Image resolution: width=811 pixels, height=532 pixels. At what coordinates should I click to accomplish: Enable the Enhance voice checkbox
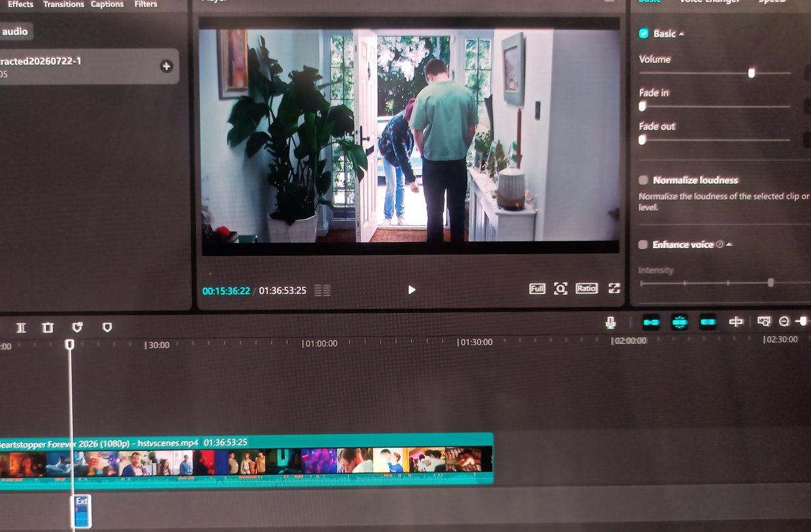pos(643,245)
